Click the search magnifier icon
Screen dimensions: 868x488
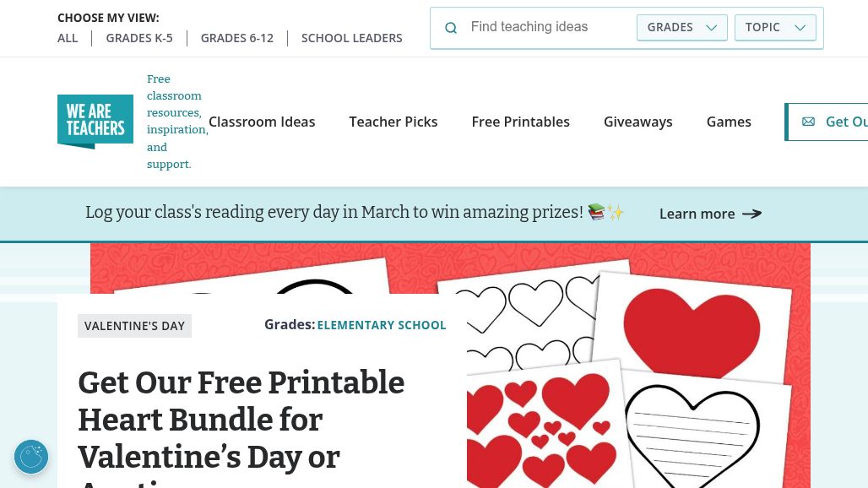tap(451, 28)
